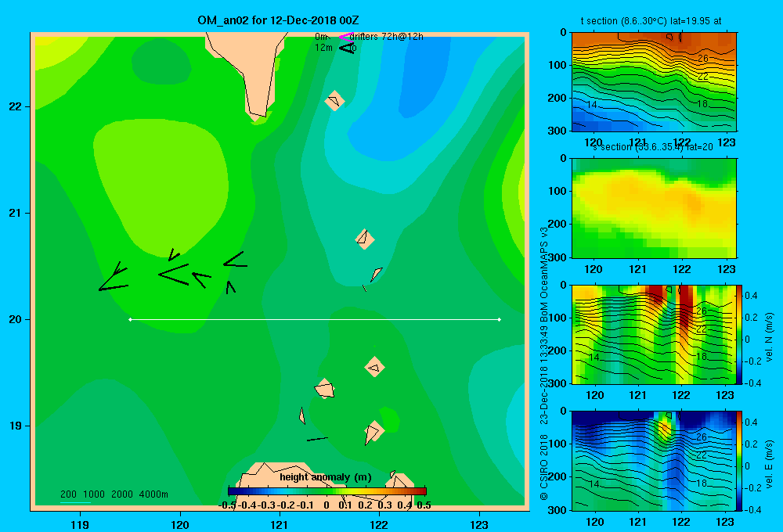This screenshot has height=532, width=783.
Task: Click the right endpoint of the white transect line
Action: point(500,319)
